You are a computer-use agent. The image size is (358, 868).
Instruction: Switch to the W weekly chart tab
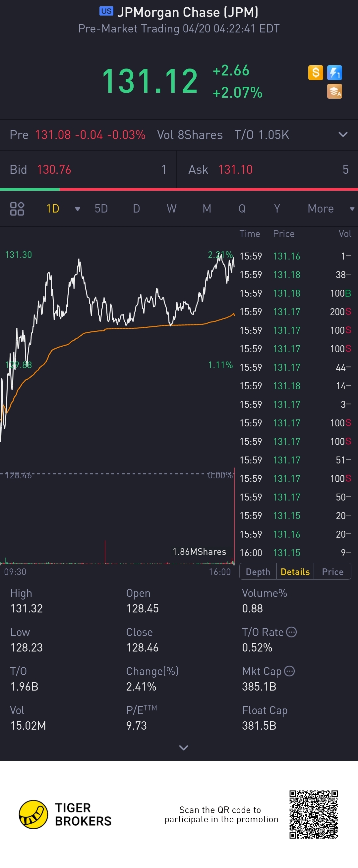click(171, 209)
